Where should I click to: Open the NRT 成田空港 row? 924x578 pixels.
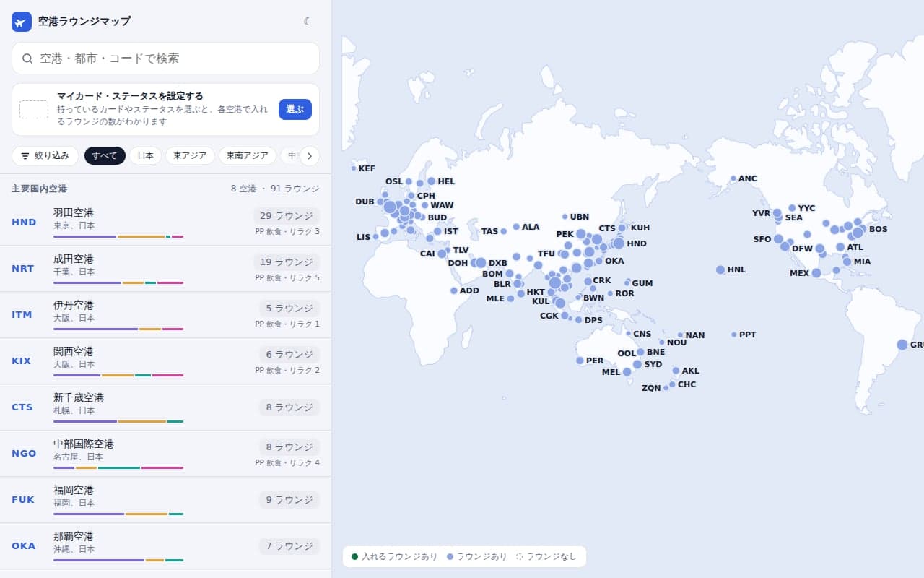(165, 269)
